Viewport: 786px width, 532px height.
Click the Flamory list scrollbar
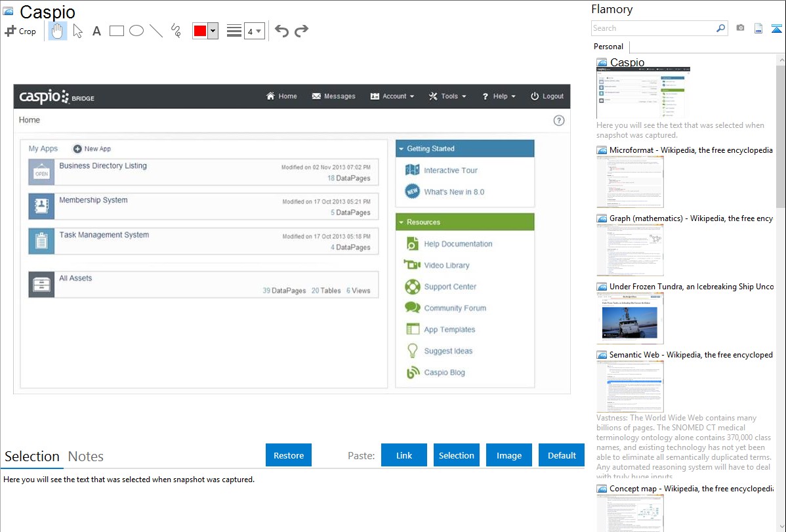tap(781, 135)
